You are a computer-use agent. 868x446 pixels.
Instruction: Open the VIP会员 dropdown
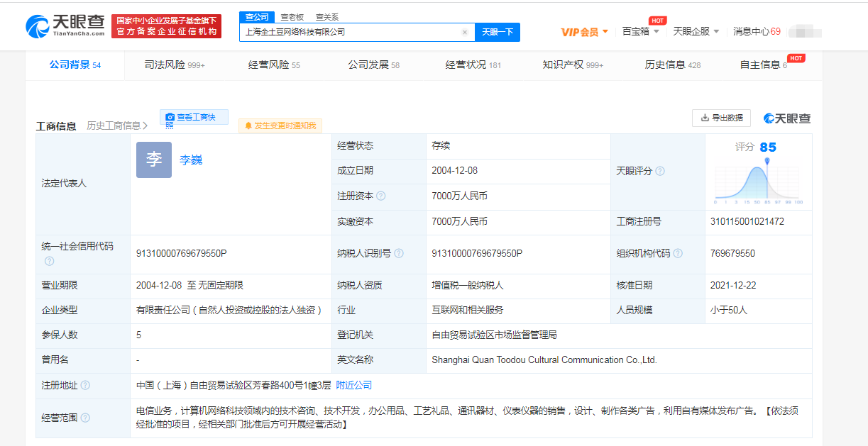[585, 32]
